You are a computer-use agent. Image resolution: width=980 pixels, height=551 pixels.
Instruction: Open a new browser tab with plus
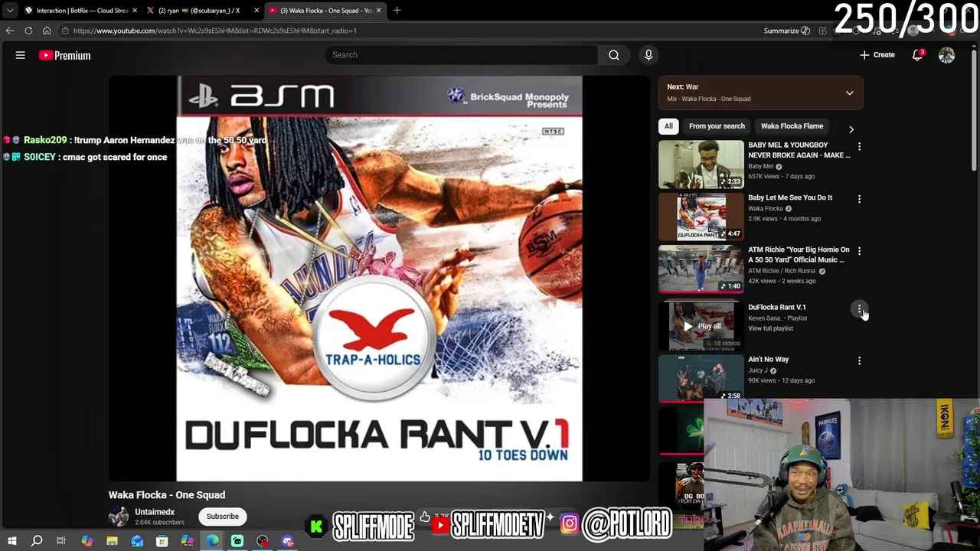click(397, 11)
